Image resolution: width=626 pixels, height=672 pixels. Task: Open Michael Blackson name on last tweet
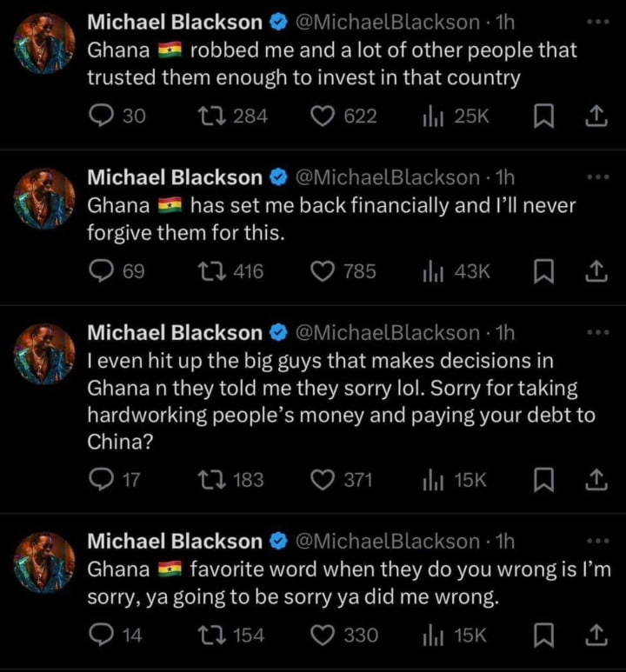[175, 541]
